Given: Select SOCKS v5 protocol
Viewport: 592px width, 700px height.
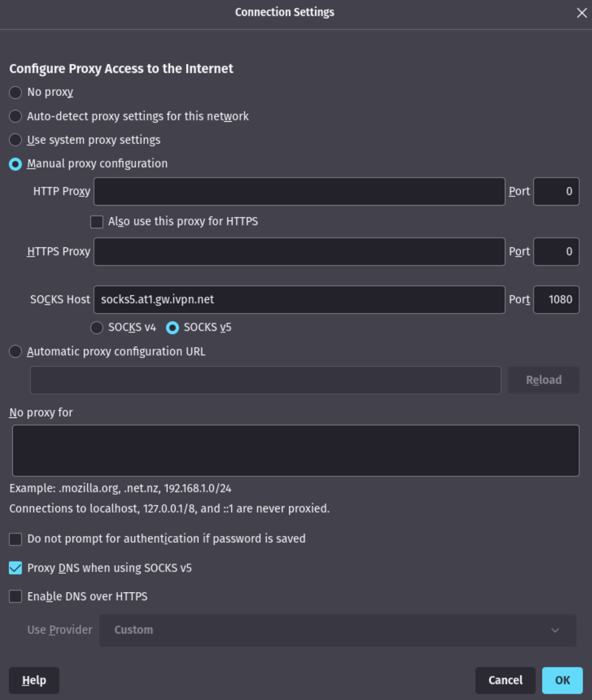Looking at the screenshot, I should [x=172, y=327].
